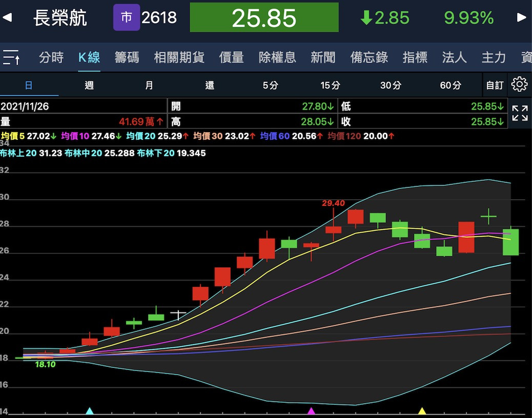This screenshot has width=532, height=418.
Task: Switch to 指標 tab
Action: 415,57
